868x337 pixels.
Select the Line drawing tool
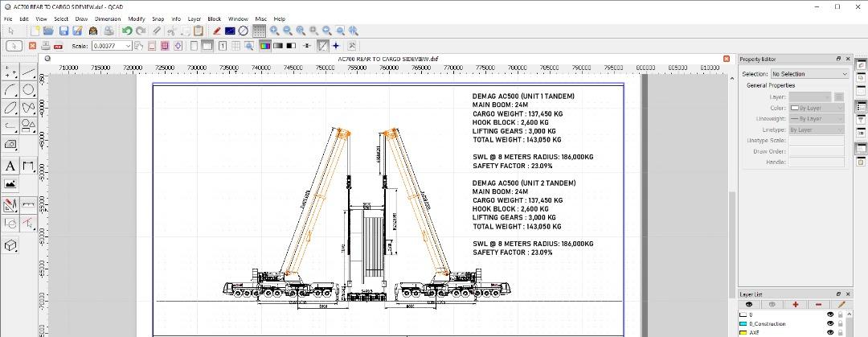point(28,72)
